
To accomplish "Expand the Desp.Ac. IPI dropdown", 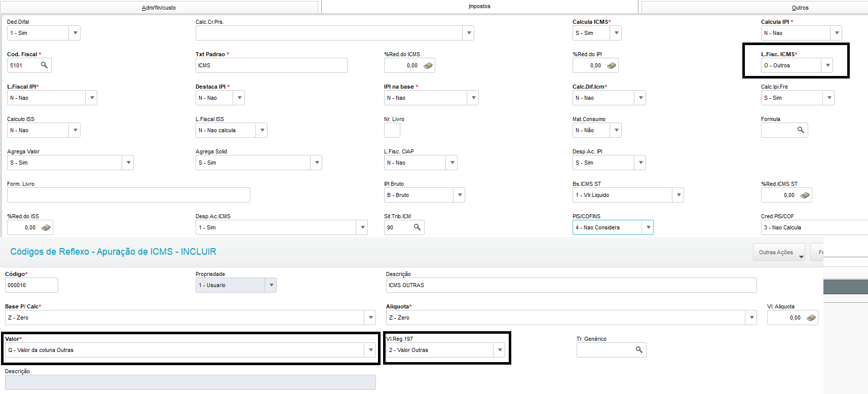I will coord(640,163).
